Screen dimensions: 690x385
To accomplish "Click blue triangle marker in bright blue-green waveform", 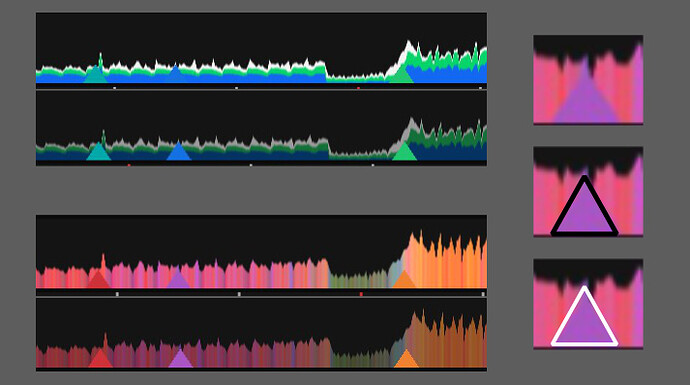I will (x=176, y=74).
